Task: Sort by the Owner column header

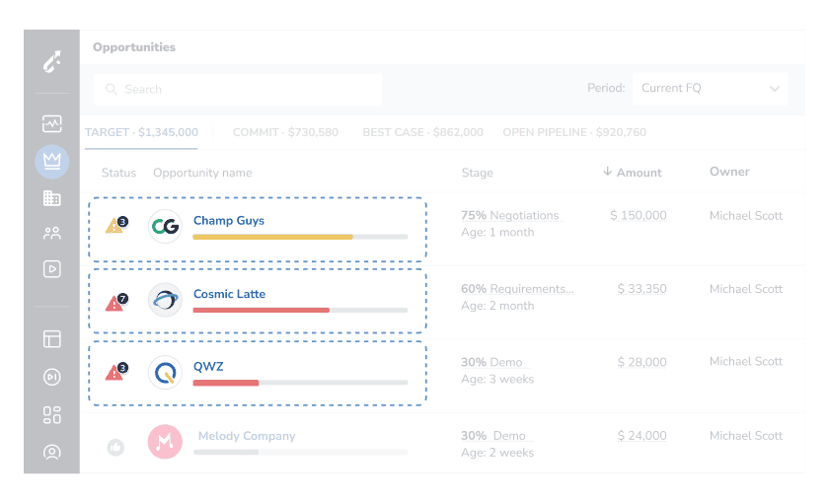Action: pos(729,172)
